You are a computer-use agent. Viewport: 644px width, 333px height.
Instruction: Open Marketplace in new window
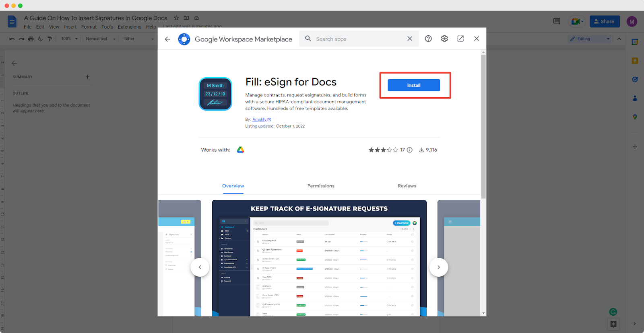tap(460, 39)
